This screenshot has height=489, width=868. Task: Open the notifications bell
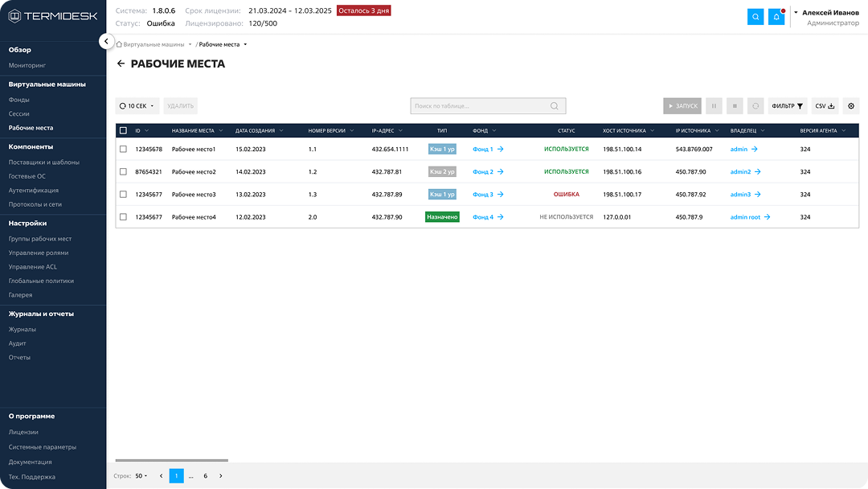click(776, 17)
